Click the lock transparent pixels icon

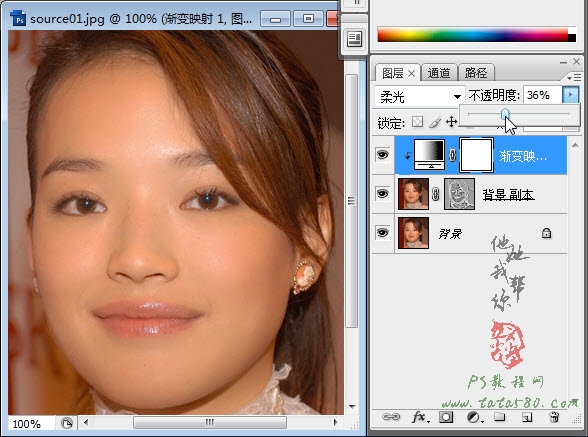click(417, 122)
